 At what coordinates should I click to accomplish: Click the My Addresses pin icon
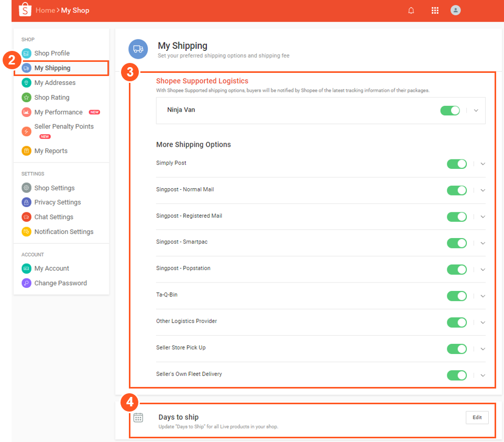click(26, 83)
